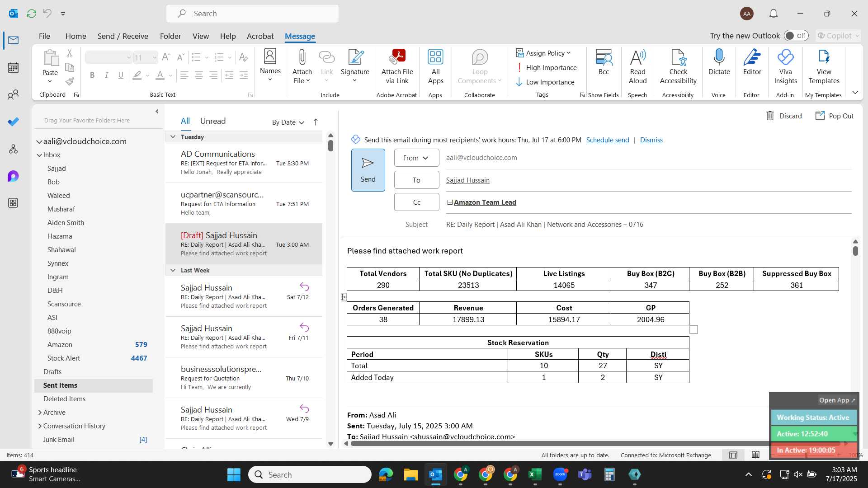Toggle Underline formatting
Screen dimensions: 868x488
click(x=121, y=75)
